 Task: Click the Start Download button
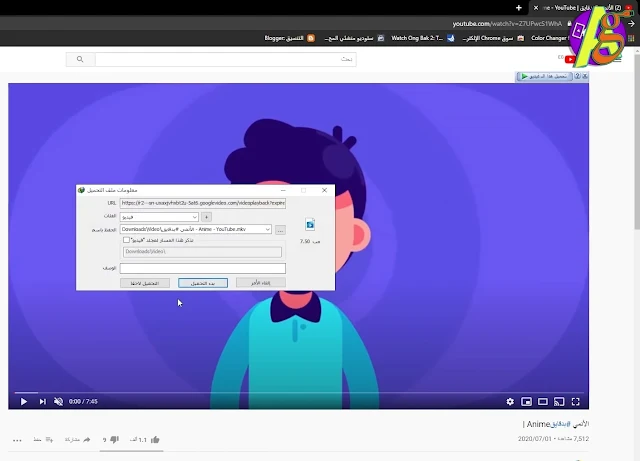203,283
